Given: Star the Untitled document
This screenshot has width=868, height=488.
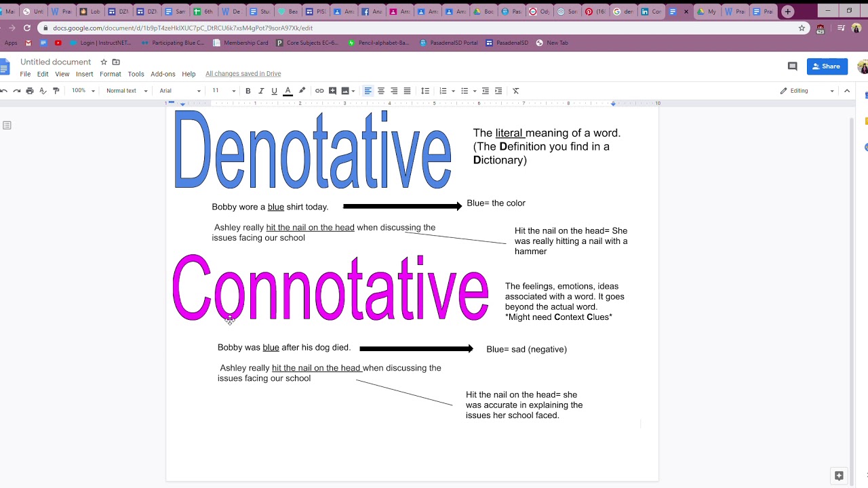Looking at the screenshot, I should [x=104, y=62].
